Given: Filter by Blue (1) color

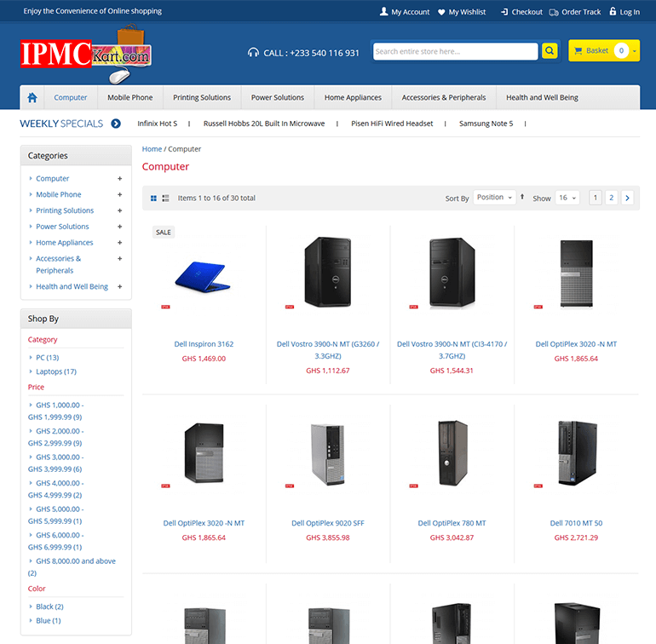Looking at the screenshot, I should click(48, 620).
